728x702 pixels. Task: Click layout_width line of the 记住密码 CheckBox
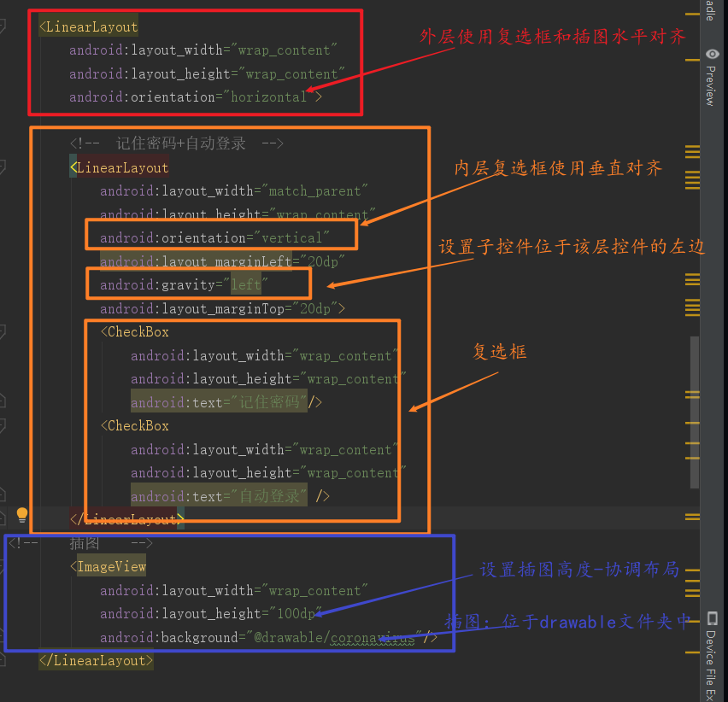tap(265, 356)
